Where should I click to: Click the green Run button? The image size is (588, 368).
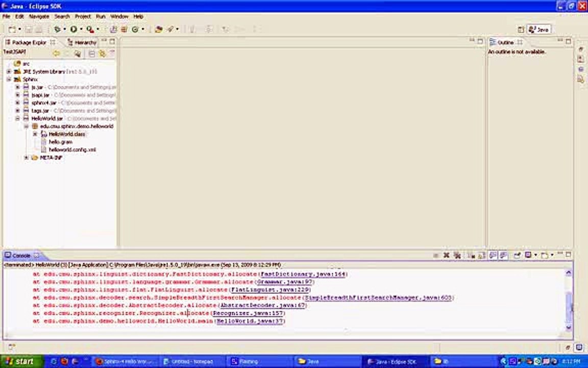click(x=73, y=29)
